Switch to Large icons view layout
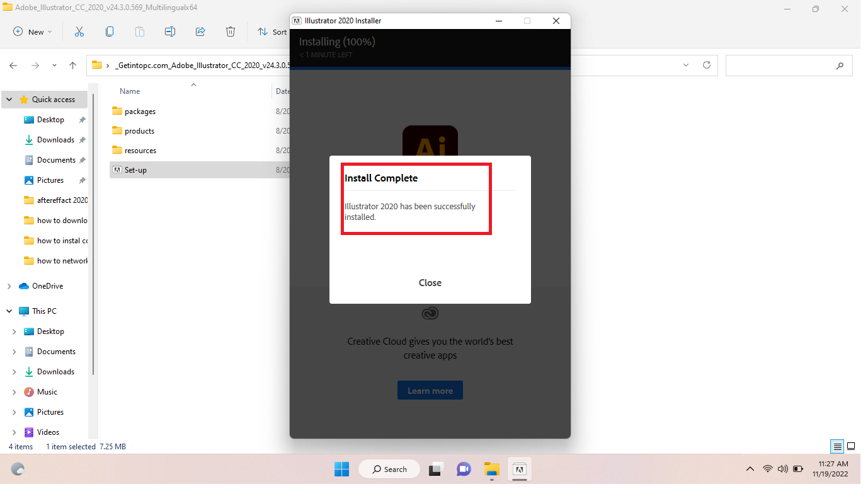The height and width of the screenshot is (489, 868). tap(851, 447)
